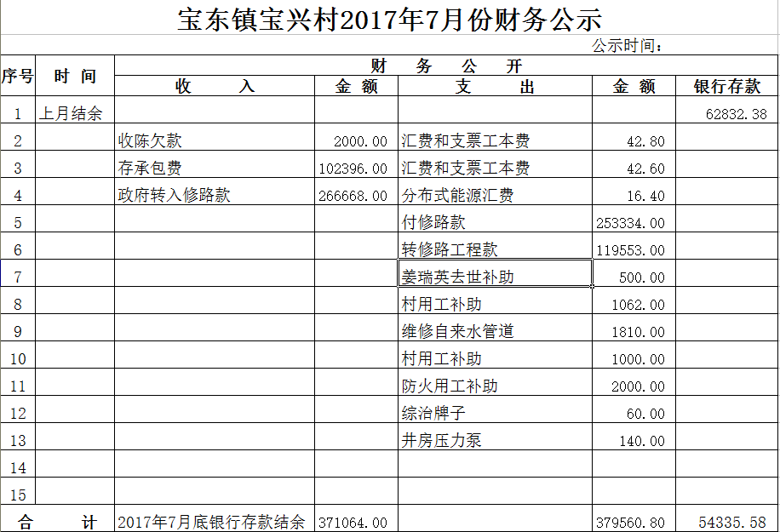The image size is (780, 532).
Task: Select the 分布式能源汇费 cell
Action: coord(495,192)
